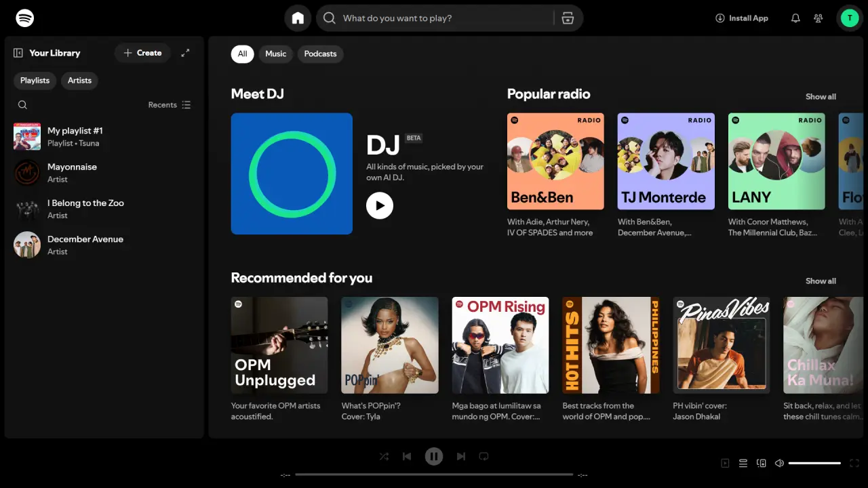The image size is (868, 488).
Task: Open the notifications bell
Action: click(795, 18)
